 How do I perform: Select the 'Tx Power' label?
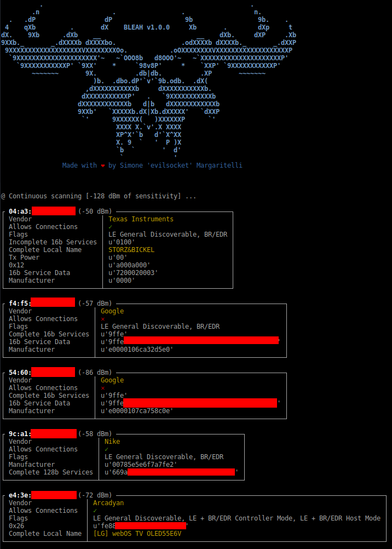(x=24, y=258)
